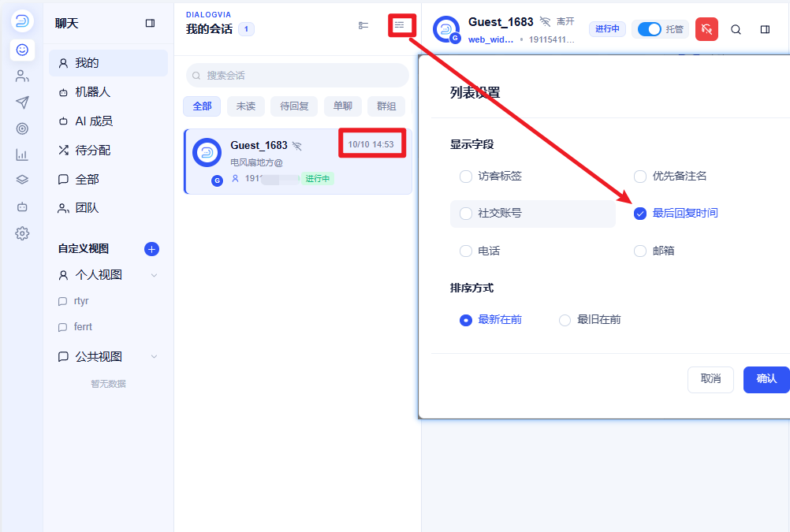Click the Dialogvia logo at top left
Image resolution: width=790 pixels, height=532 pixels.
(22, 21)
